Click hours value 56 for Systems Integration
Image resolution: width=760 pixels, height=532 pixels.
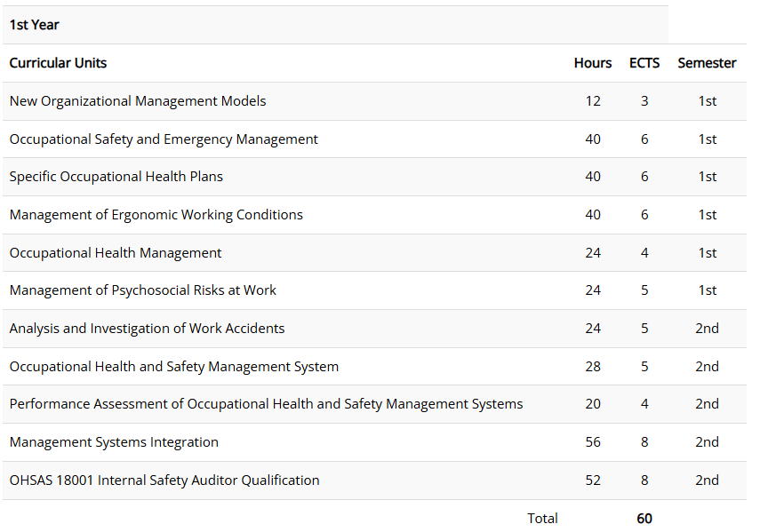tap(593, 442)
